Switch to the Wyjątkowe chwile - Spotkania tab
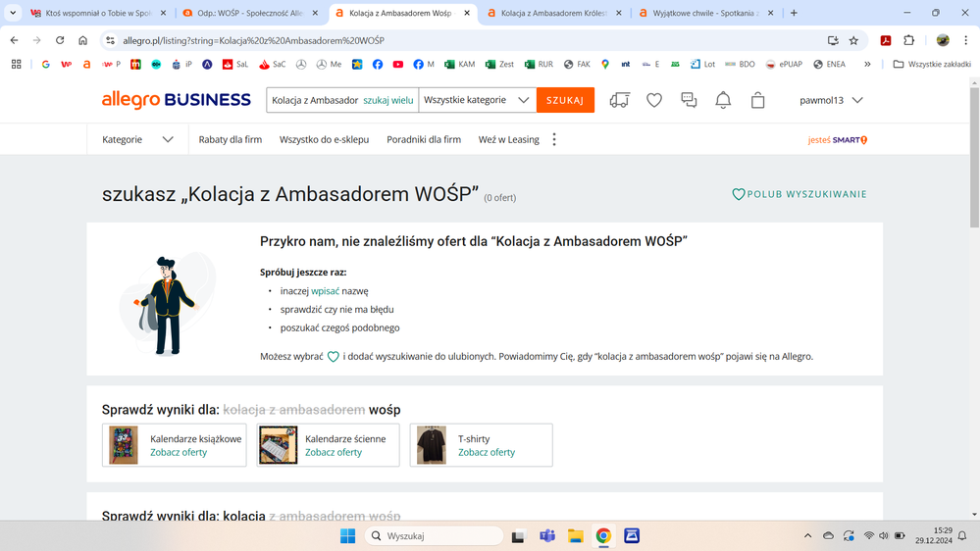The image size is (980, 551). (705, 13)
